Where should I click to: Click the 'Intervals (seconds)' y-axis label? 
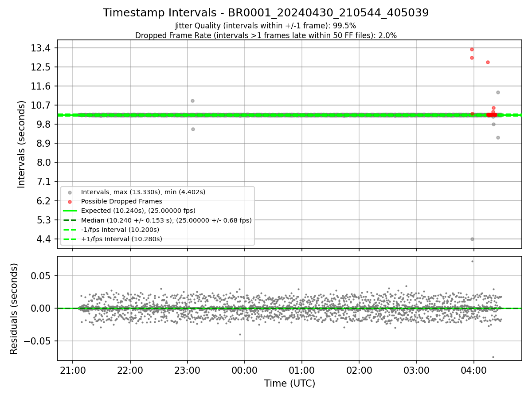coord(22,144)
